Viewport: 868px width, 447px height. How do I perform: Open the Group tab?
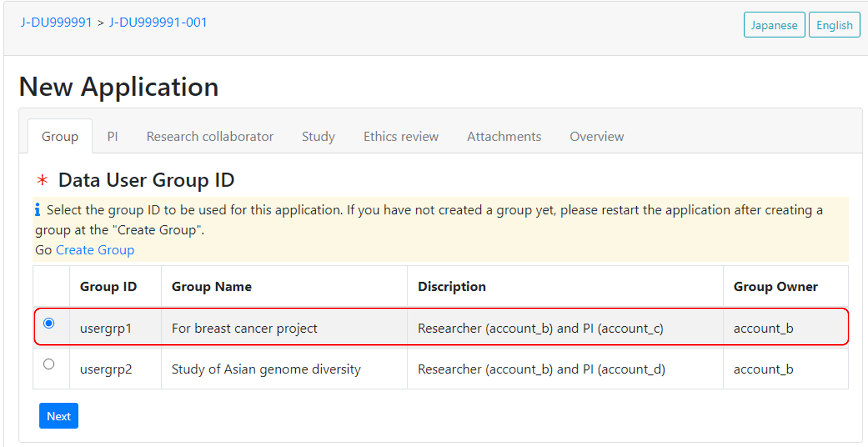[x=60, y=137]
